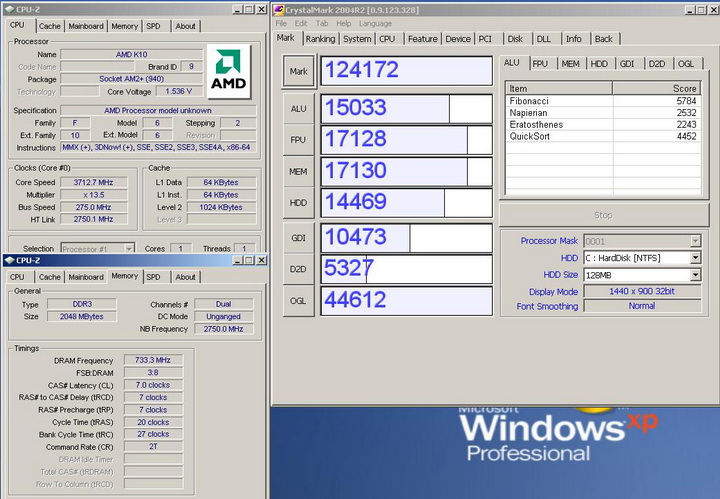Click the Item column header

[559, 89]
